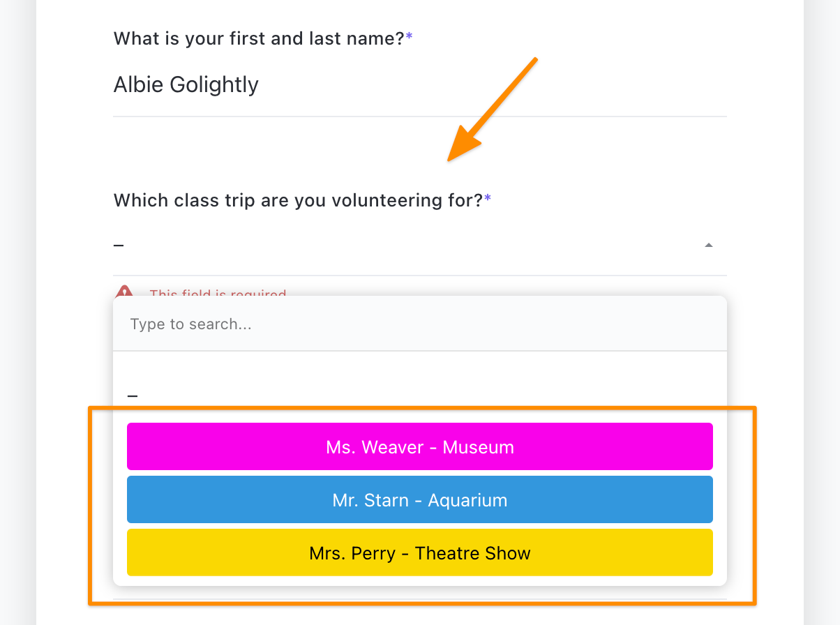Click the underline beneath the name field
Image resolution: width=840 pixels, height=625 pixels.
pyautogui.click(x=419, y=116)
